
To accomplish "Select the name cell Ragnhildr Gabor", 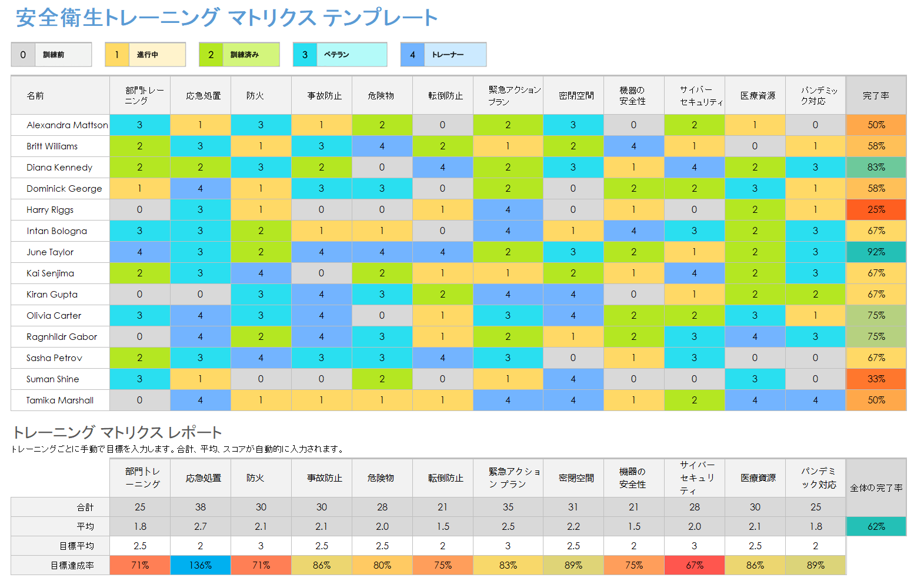I will coord(61,336).
